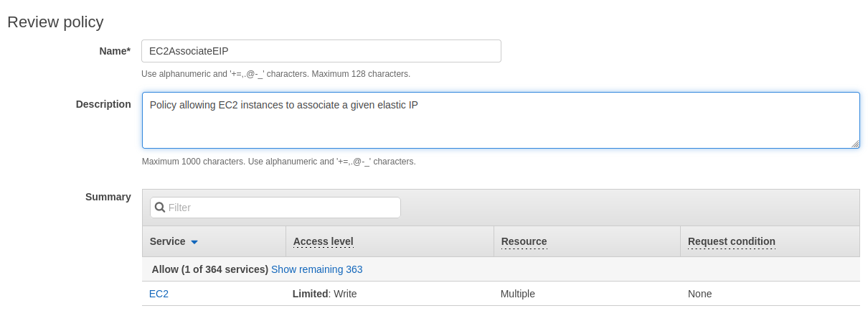Open the EC2 service link
Viewport: 868px width, 316px height.
click(x=159, y=294)
